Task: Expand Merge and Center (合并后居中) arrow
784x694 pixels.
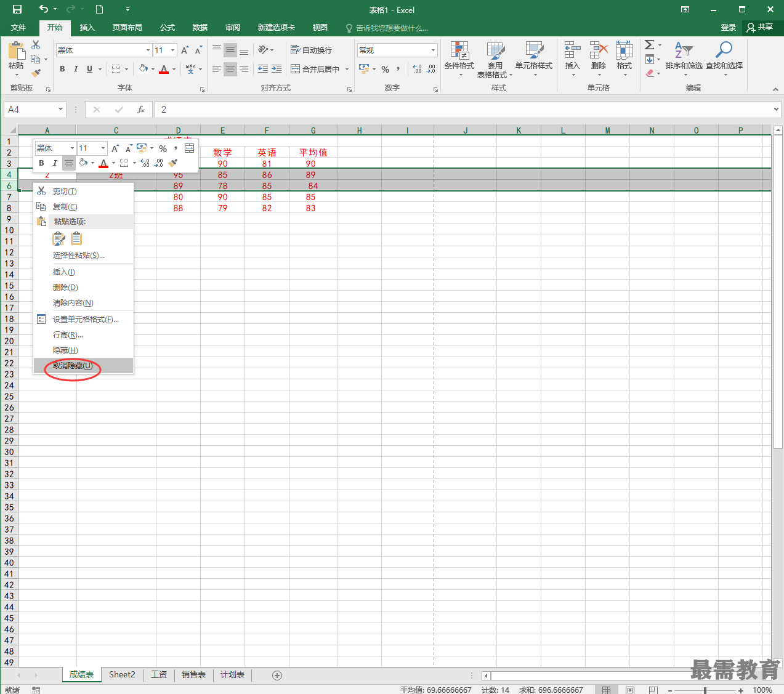Action: coord(347,69)
